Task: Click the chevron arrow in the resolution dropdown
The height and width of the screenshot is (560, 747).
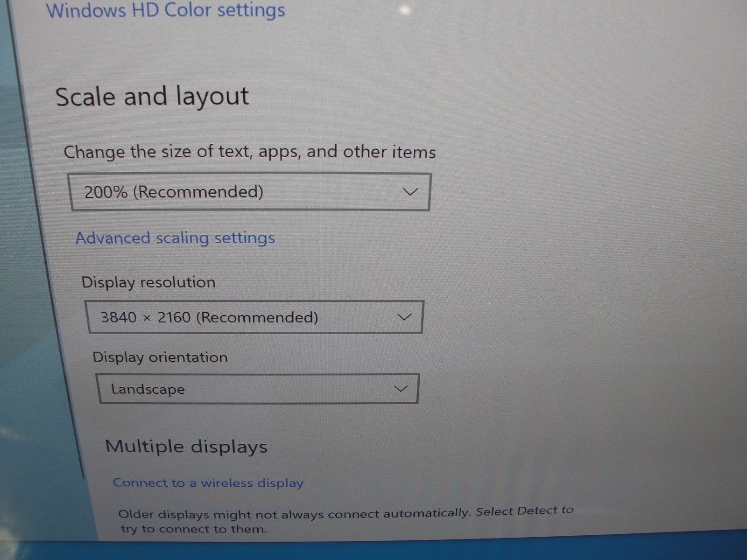Action: pos(404,317)
